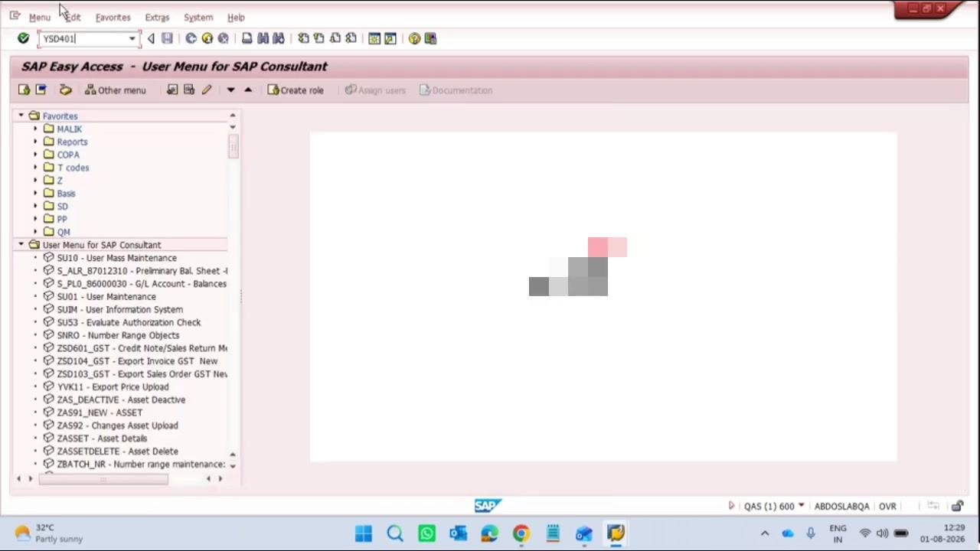Select SU01 - User Maintenance tree entry
The width and height of the screenshot is (980, 551).
click(106, 296)
